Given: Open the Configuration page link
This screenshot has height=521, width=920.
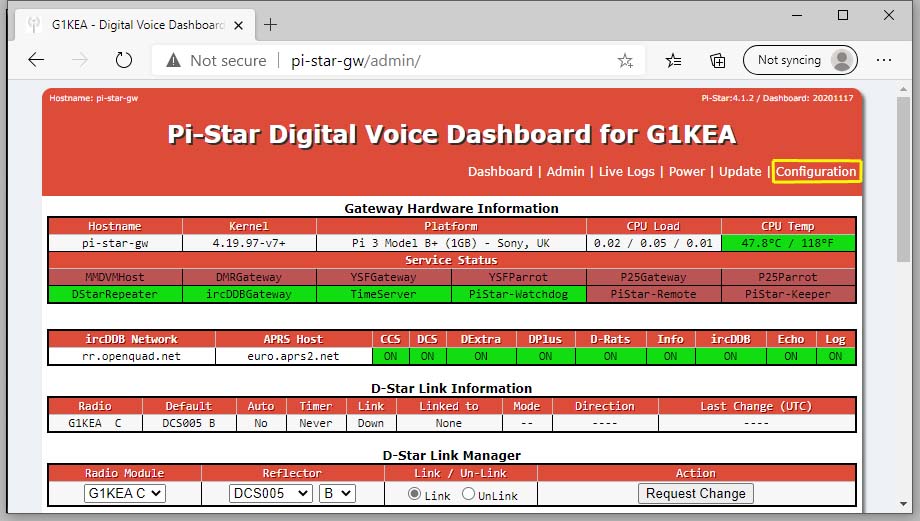Looking at the screenshot, I should pyautogui.click(x=816, y=171).
